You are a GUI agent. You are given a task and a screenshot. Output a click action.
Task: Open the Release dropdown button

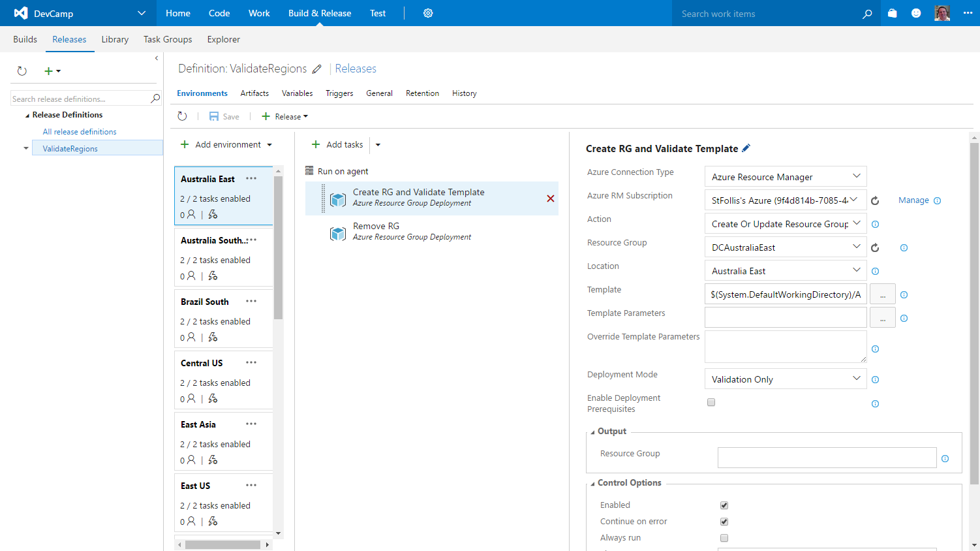pos(284,116)
